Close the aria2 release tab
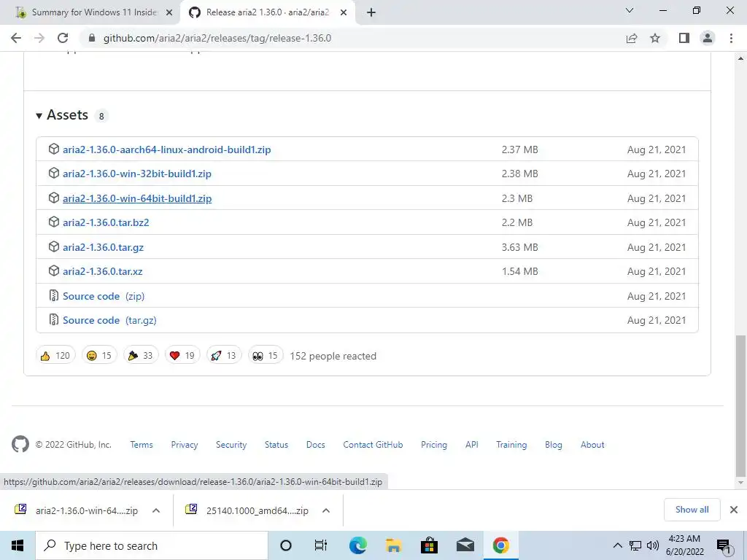The width and height of the screenshot is (747, 560). tap(344, 13)
